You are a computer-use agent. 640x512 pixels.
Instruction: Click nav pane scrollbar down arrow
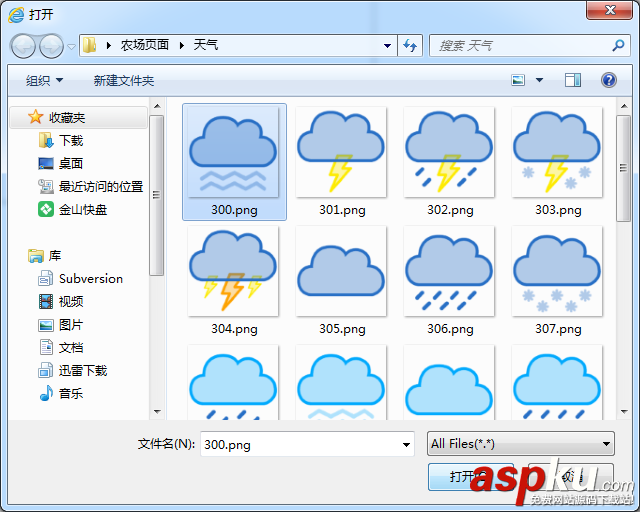click(x=157, y=411)
